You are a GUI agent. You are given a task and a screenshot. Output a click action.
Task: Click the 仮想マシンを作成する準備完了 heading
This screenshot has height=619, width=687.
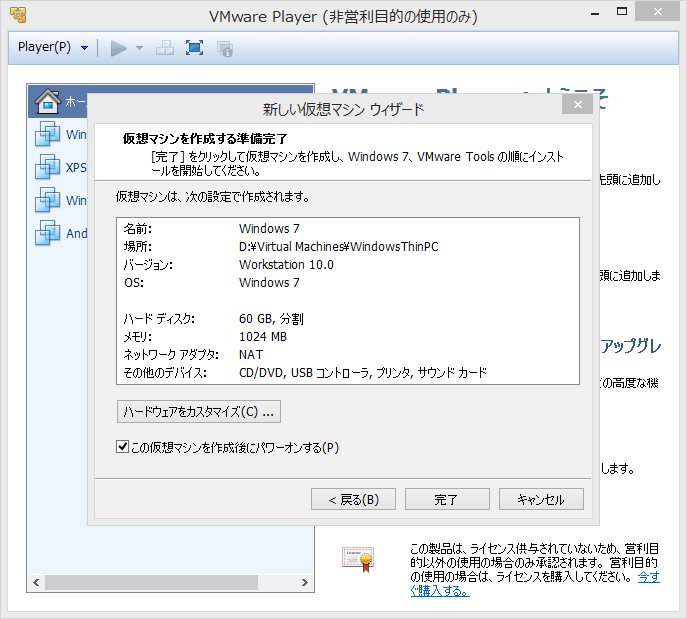pos(205,138)
